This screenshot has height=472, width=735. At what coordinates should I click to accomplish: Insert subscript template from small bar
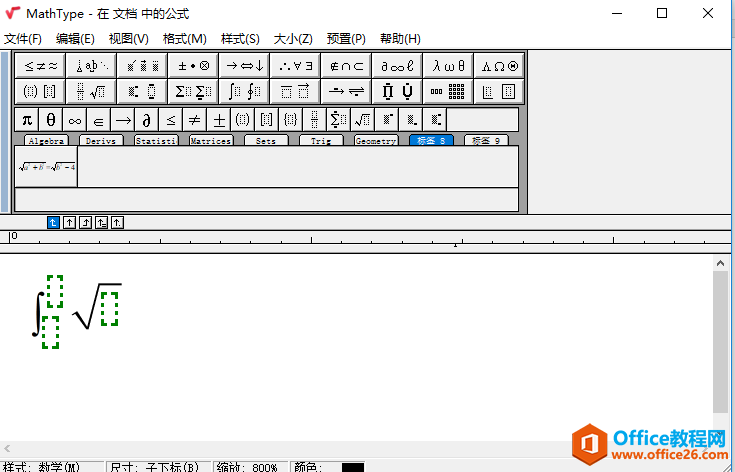pyautogui.click(x=410, y=120)
